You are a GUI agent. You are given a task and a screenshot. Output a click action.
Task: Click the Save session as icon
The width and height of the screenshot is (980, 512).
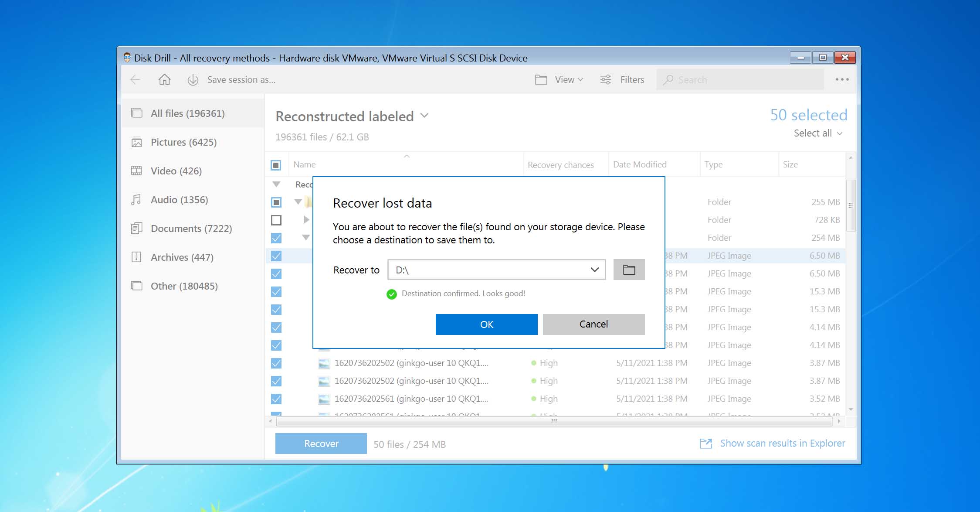193,80
